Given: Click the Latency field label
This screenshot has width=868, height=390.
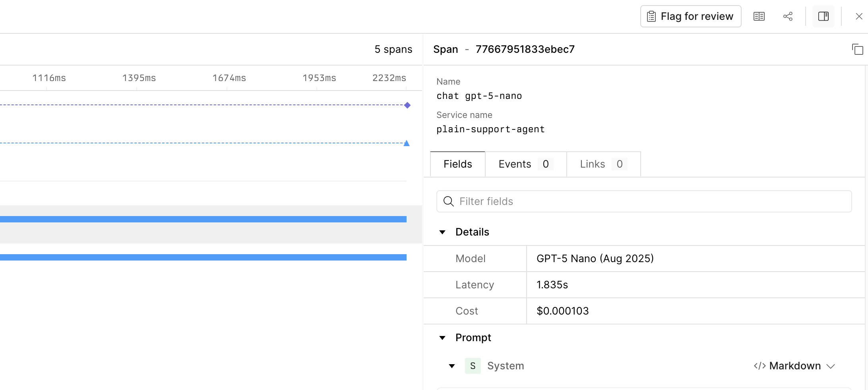Looking at the screenshot, I should (475, 285).
